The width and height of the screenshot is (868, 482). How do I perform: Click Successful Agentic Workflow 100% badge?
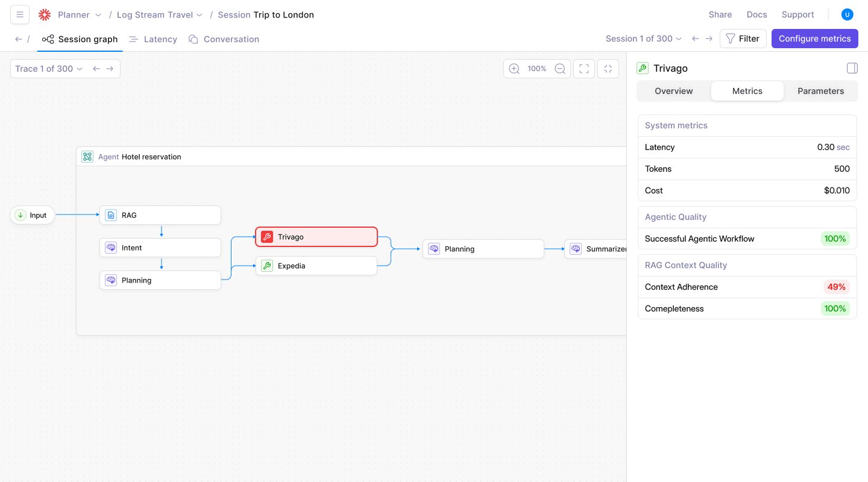pyautogui.click(x=835, y=239)
